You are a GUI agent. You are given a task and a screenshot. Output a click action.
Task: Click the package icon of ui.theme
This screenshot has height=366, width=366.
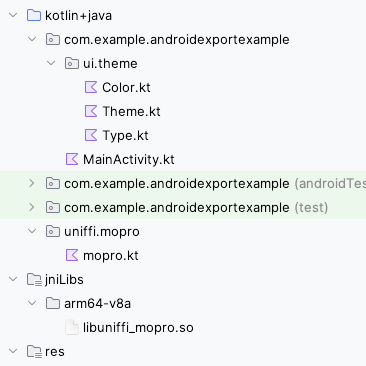(72, 63)
